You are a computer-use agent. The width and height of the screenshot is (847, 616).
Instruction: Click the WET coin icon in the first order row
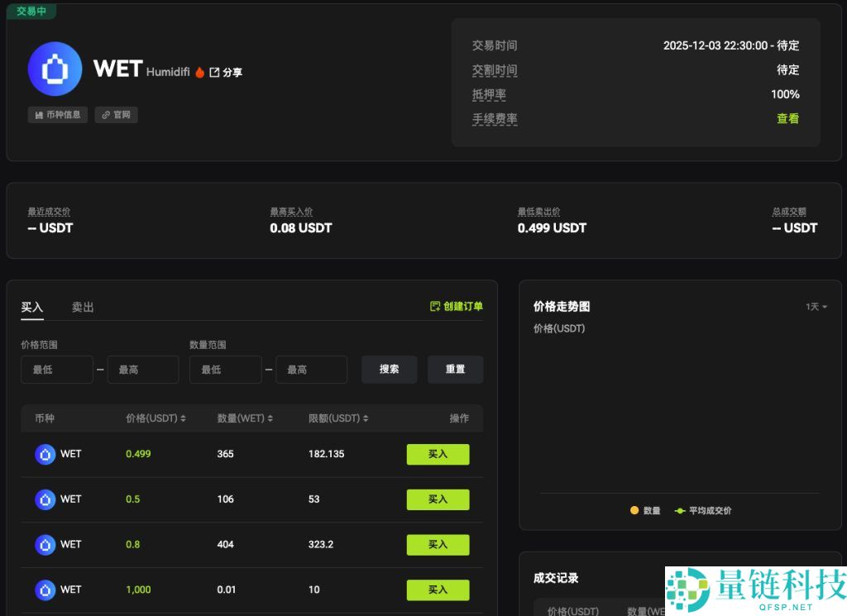pyautogui.click(x=45, y=454)
